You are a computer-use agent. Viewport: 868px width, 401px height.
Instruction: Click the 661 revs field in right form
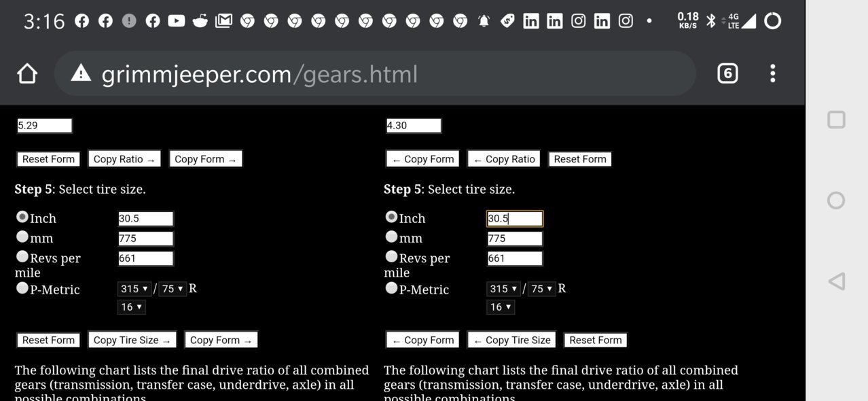click(515, 258)
